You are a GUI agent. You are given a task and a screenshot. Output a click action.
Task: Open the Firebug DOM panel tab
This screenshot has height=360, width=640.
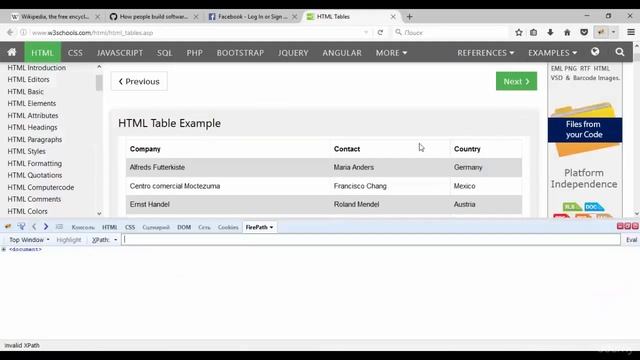184,227
